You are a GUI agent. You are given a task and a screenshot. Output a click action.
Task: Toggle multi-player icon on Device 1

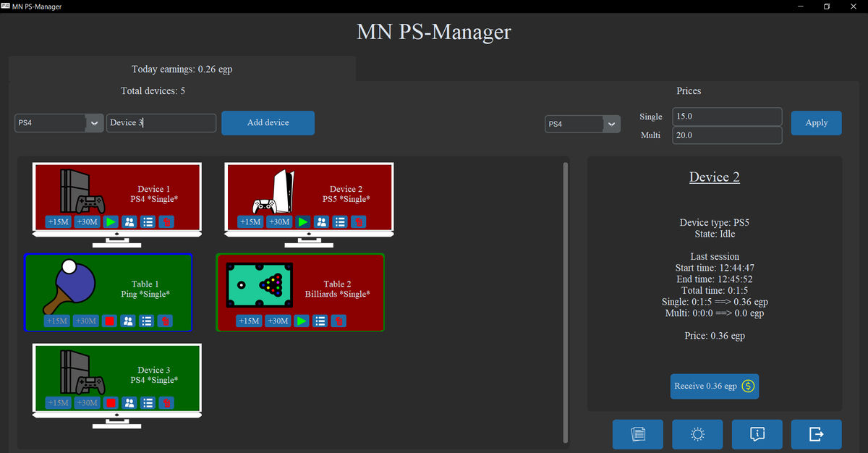pyautogui.click(x=129, y=222)
